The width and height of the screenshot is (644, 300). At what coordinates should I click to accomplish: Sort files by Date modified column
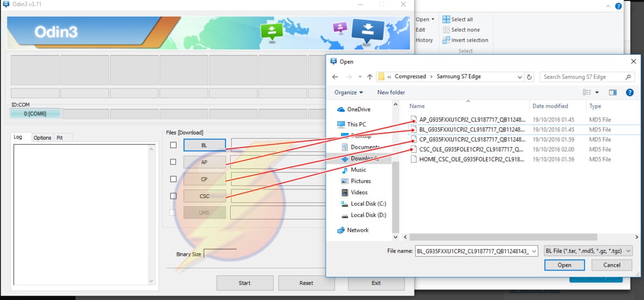550,106
